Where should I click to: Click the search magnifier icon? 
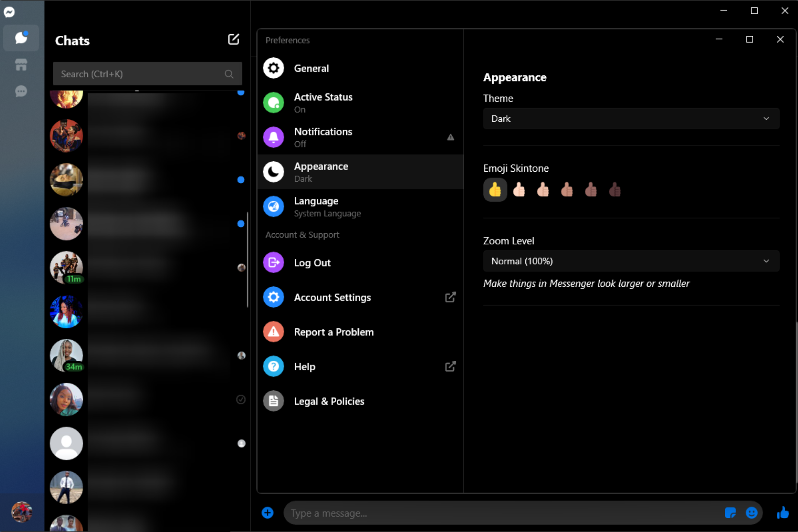coord(229,74)
